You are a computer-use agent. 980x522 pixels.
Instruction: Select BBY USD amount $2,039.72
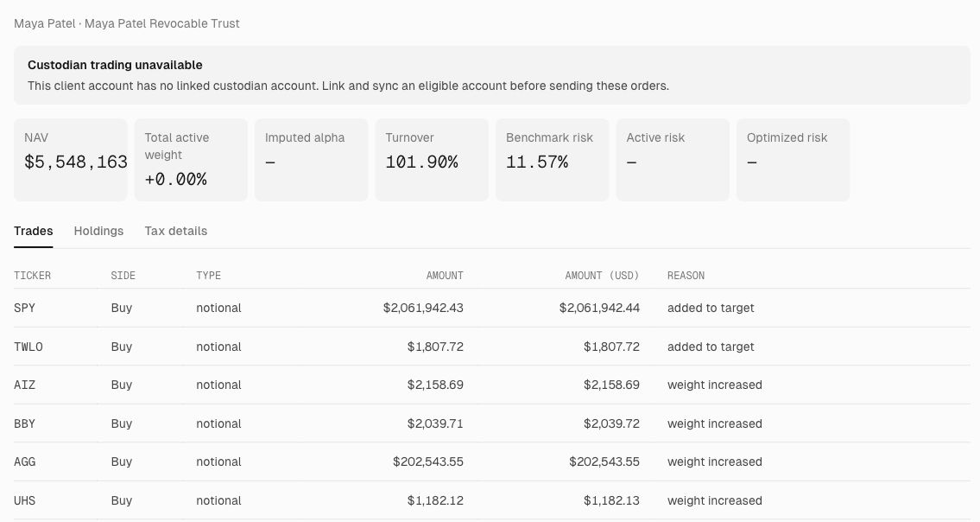click(x=611, y=423)
